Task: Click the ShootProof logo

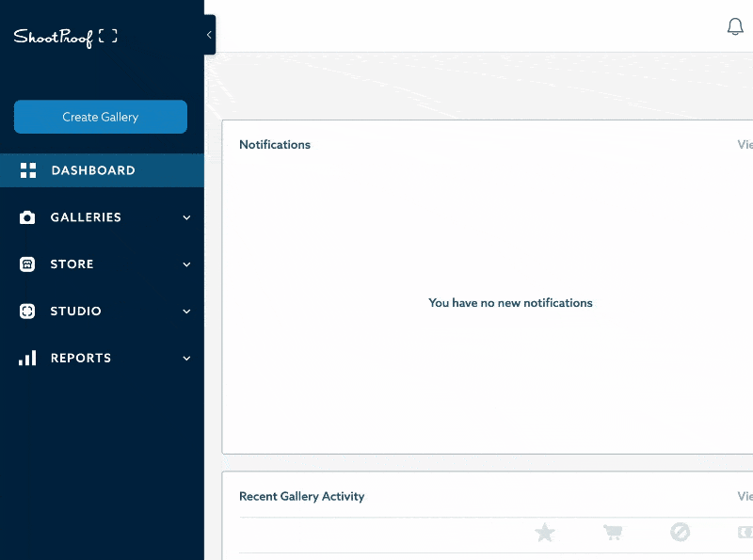Action: point(65,37)
